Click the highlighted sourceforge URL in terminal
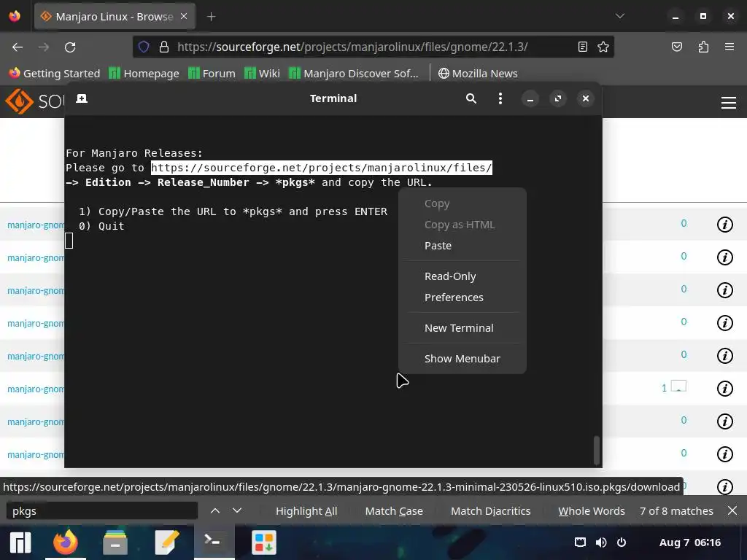The height and width of the screenshot is (560, 747). 322,168
